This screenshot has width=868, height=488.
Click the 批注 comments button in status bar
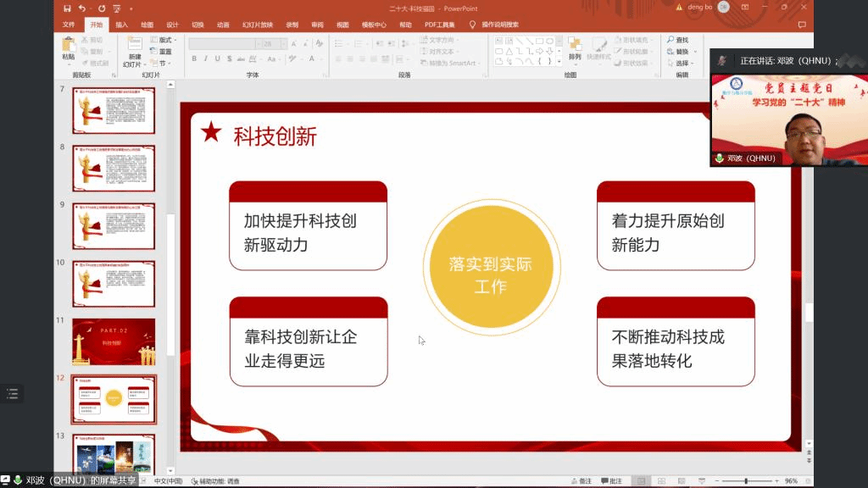[x=610, y=480]
